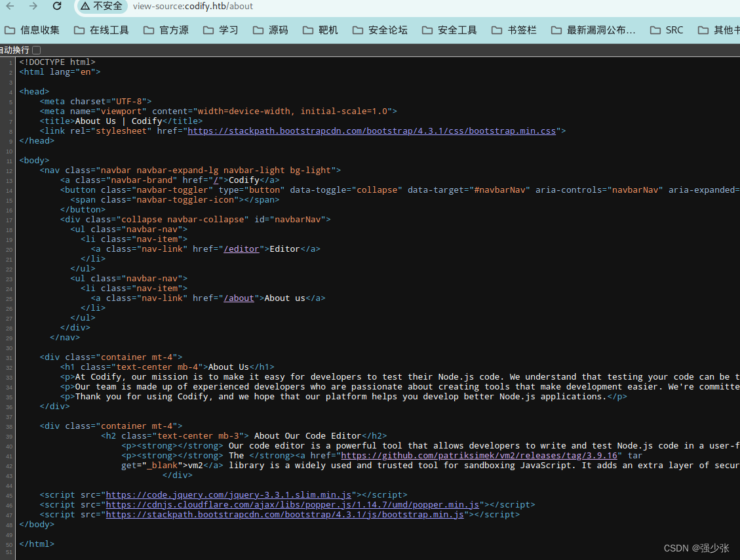This screenshot has height=560, width=740.
Task: Focus the view-source:codify.htb/about address bar
Action: (193, 6)
